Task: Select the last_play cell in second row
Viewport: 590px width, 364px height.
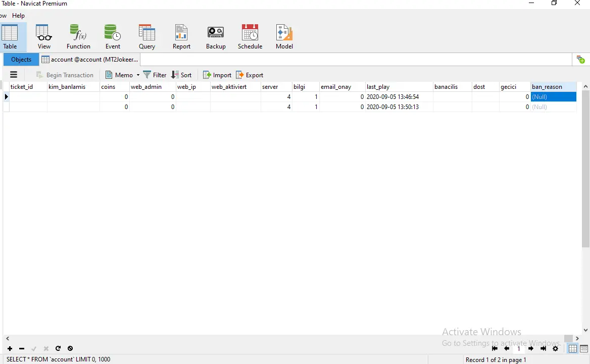Action: pos(399,107)
